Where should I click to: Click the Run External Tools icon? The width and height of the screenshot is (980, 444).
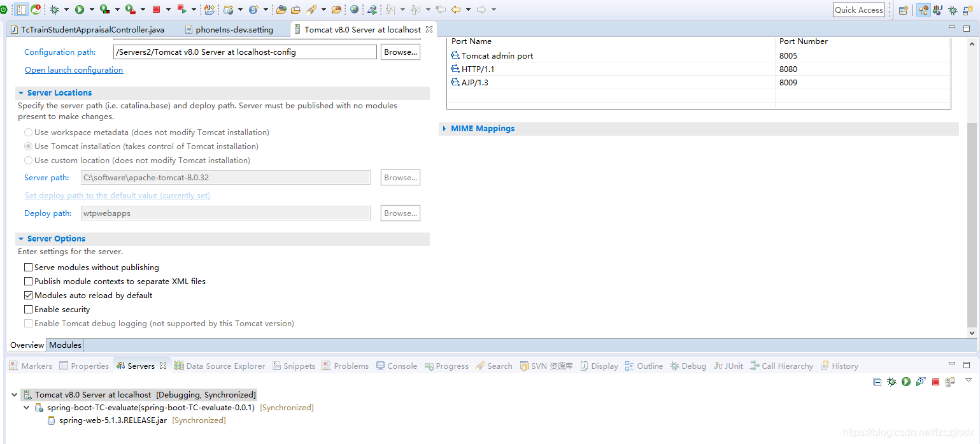(x=130, y=10)
